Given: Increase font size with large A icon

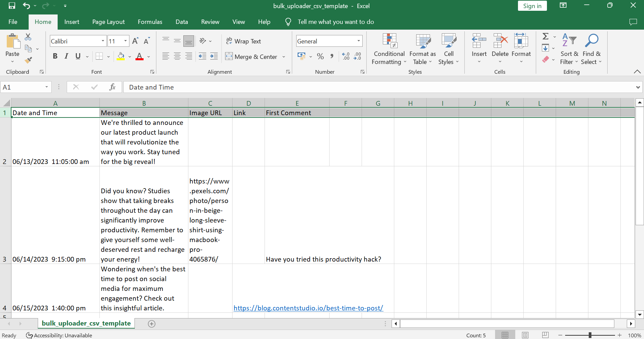Looking at the screenshot, I should tap(135, 41).
